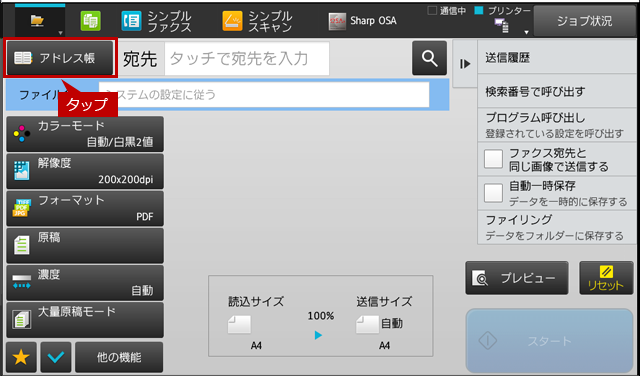640x376 pixels.
Task: Tap the 200x200dpi resolution value
Action: click(x=126, y=180)
